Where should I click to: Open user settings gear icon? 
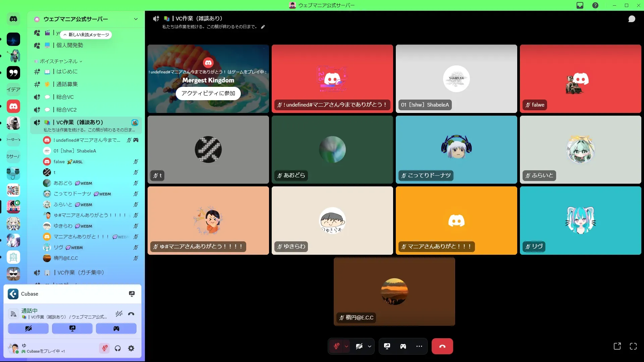[131, 349]
